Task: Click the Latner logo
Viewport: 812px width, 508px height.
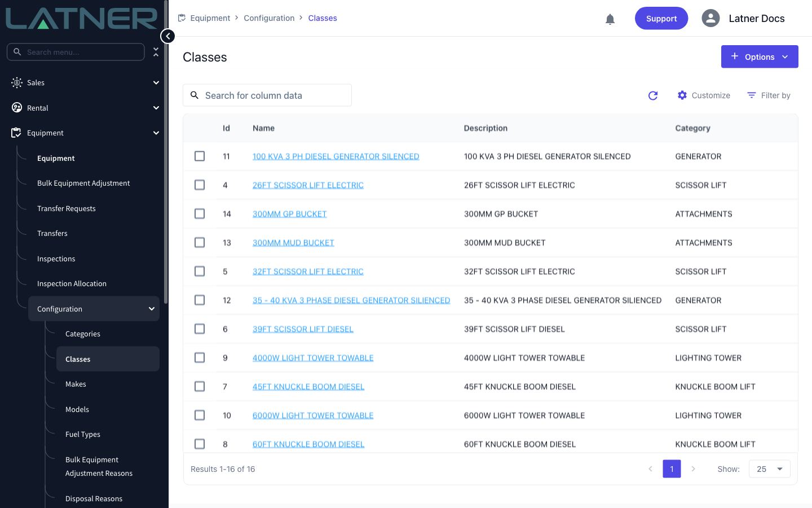Action: 82,17
